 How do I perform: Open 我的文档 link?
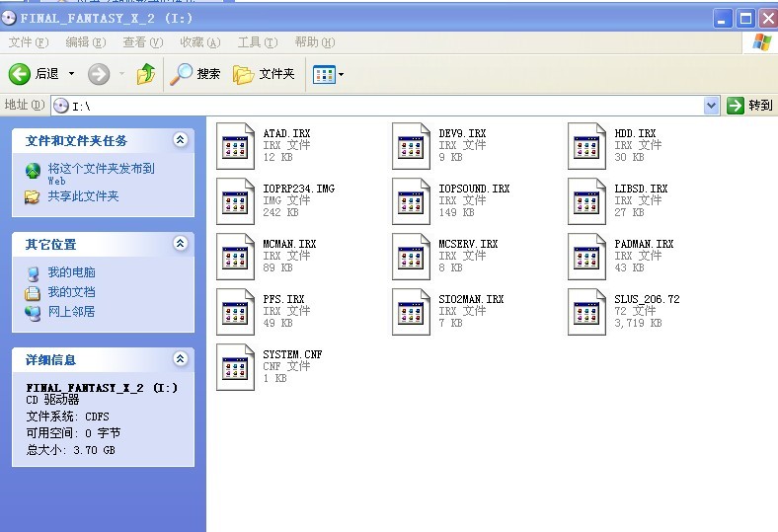(x=71, y=292)
